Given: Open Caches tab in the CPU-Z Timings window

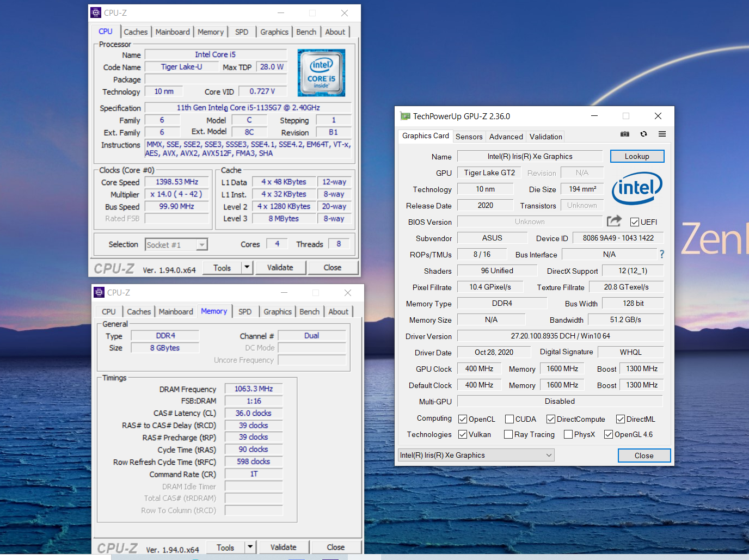Looking at the screenshot, I should [139, 312].
